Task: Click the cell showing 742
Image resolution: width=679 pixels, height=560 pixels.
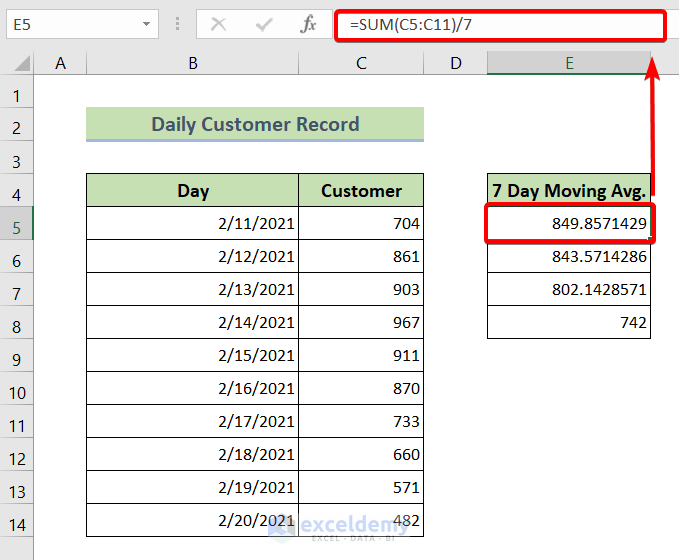Action: click(569, 323)
